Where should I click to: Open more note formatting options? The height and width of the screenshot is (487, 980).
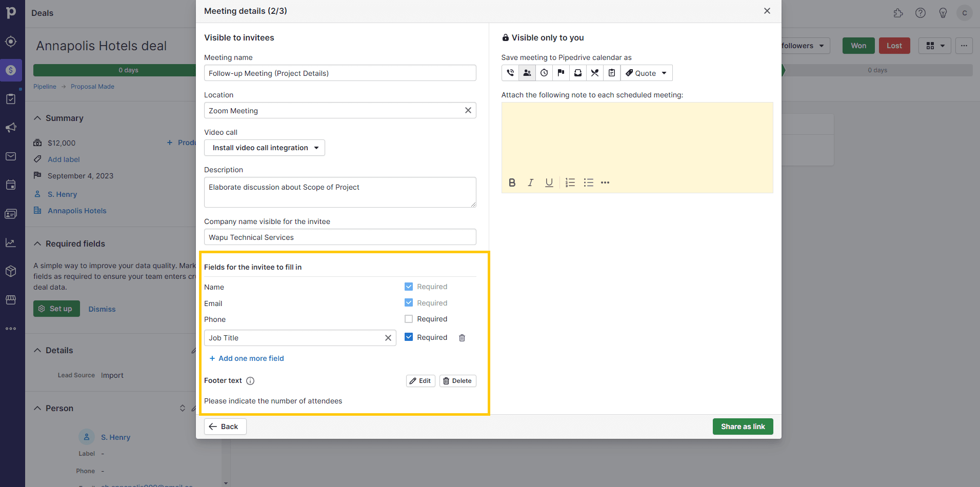click(x=605, y=182)
